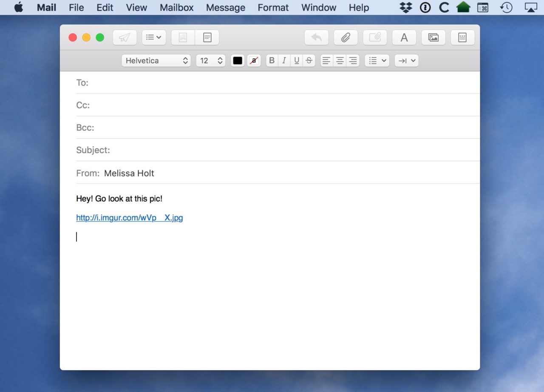The width and height of the screenshot is (544, 392).
Task: Zoom the compose window with green button
Action: (x=100, y=37)
